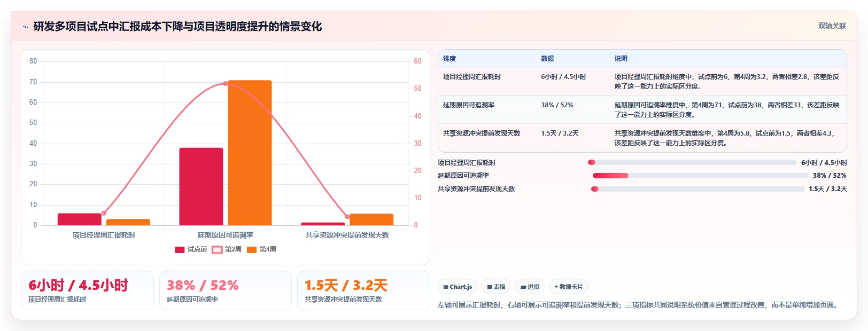Click the footnote starting with 左轴可展示汇报耗时
The height and width of the screenshot is (331, 868).
[639, 305]
